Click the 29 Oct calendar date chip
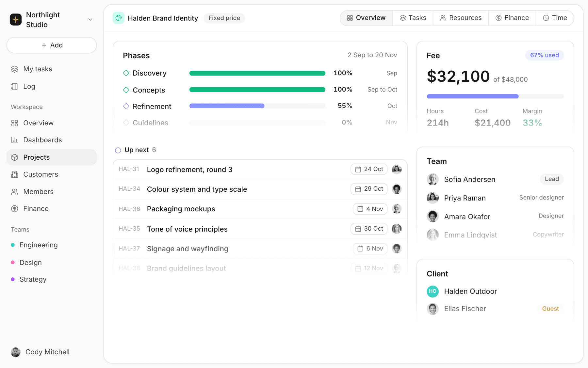Viewport: 588px width, 368px height. point(369,189)
